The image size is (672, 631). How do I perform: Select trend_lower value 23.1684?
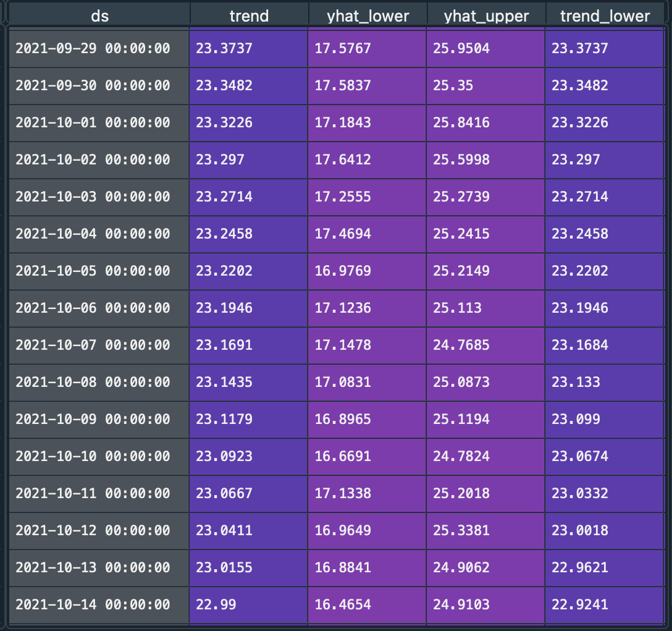604,345
